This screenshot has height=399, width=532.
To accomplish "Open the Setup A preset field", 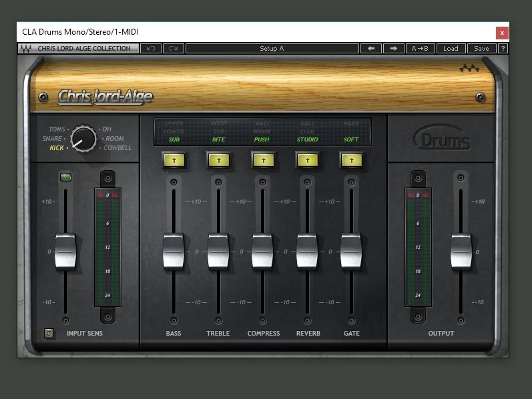I will (272, 49).
